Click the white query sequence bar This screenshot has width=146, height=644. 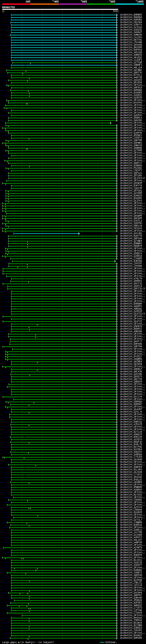60,10
